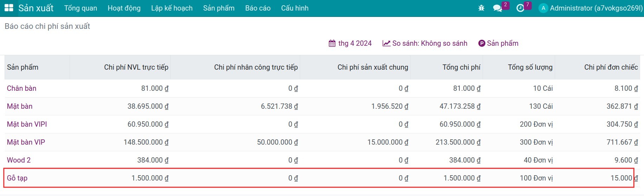Open the Mặt bàn product link
644x196 pixels.
20,106
